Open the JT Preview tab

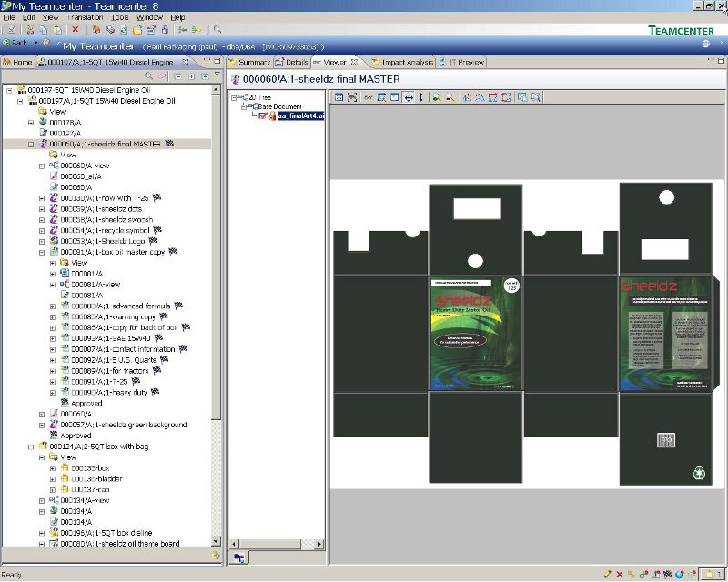tap(461, 62)
